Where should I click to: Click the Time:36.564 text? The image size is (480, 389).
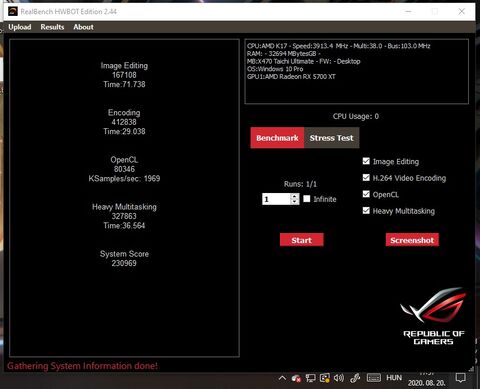pos(124,226)
